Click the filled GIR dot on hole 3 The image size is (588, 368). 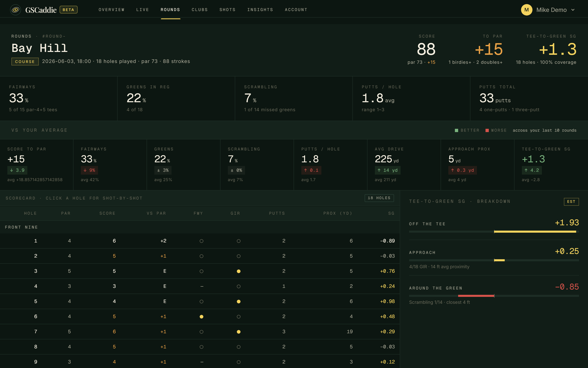click(x=239, y=271)
